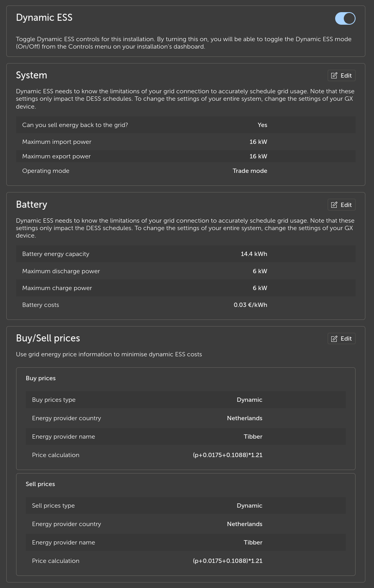Toggle the Dynamic ESS switch off

(x=345, y=18)
